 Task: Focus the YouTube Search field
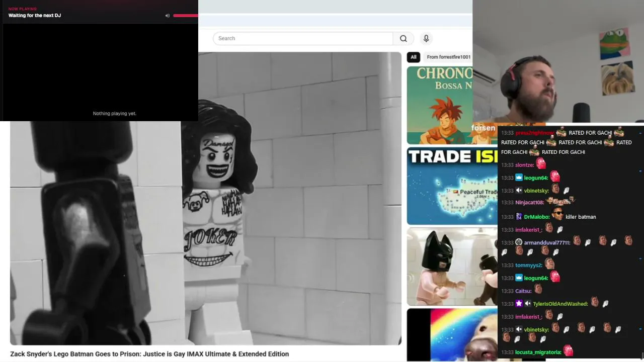click(x=303, y=39)
